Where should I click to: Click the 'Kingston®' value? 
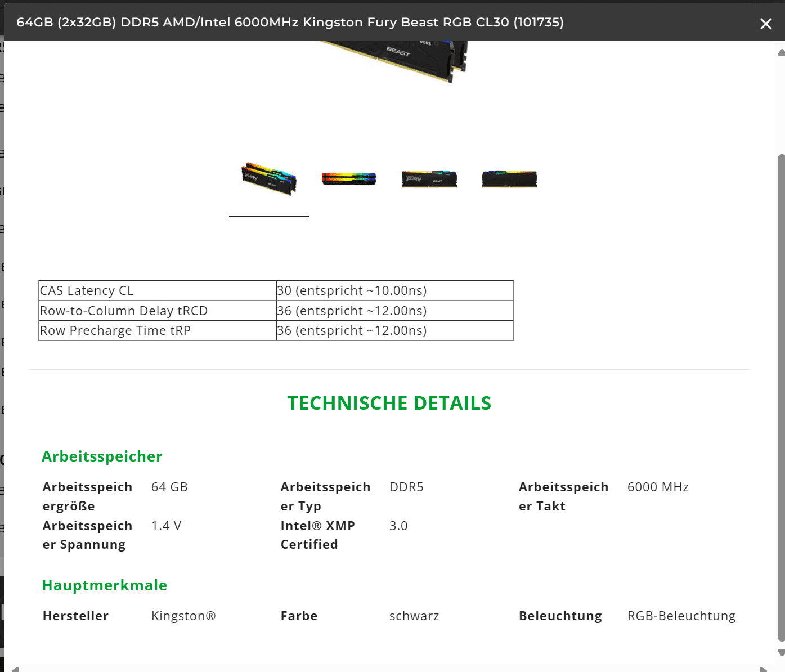pos(183,616)
